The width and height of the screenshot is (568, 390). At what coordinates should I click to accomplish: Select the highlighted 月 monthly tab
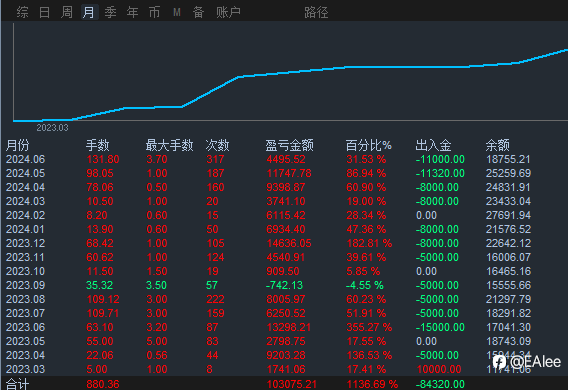click(89, 12)
